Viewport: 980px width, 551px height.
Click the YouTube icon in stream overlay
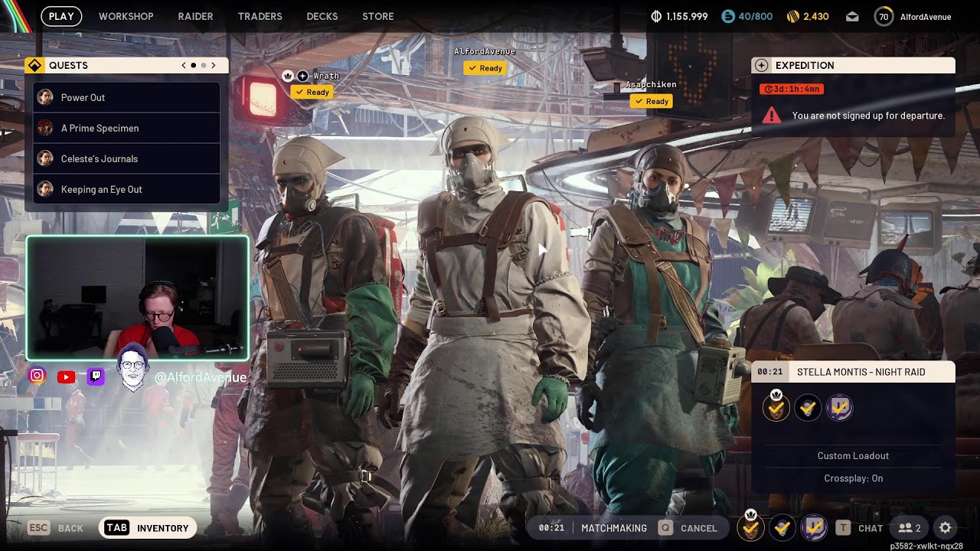[66, 377]
